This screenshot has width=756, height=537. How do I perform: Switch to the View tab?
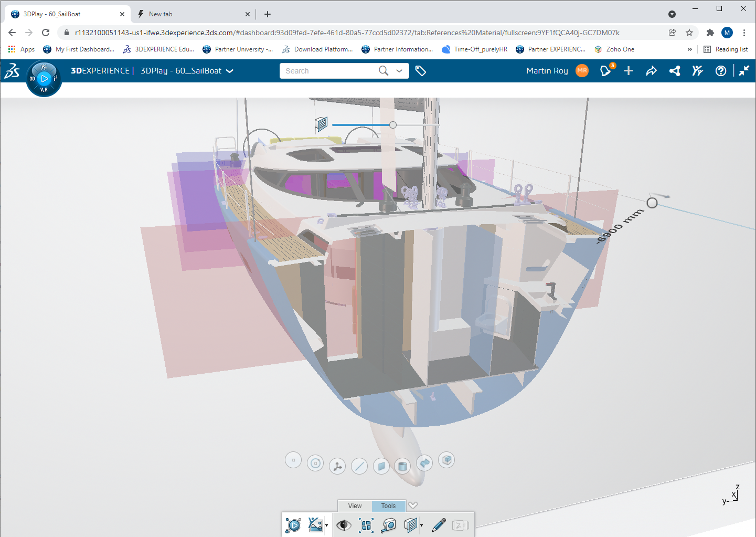[355, 506]
